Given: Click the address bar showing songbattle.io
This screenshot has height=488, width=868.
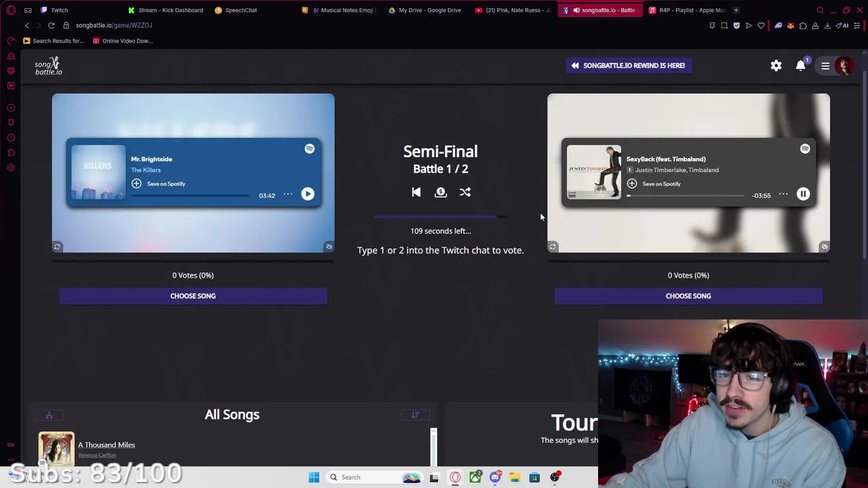Looking at the screenshot, I should pyautogui.click(x=113, y=26).
